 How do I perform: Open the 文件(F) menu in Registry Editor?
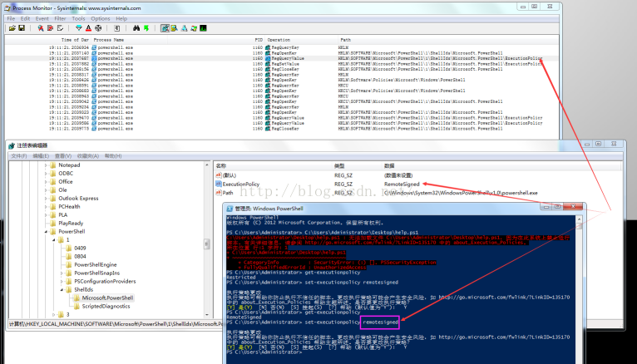tap(19, 156)
